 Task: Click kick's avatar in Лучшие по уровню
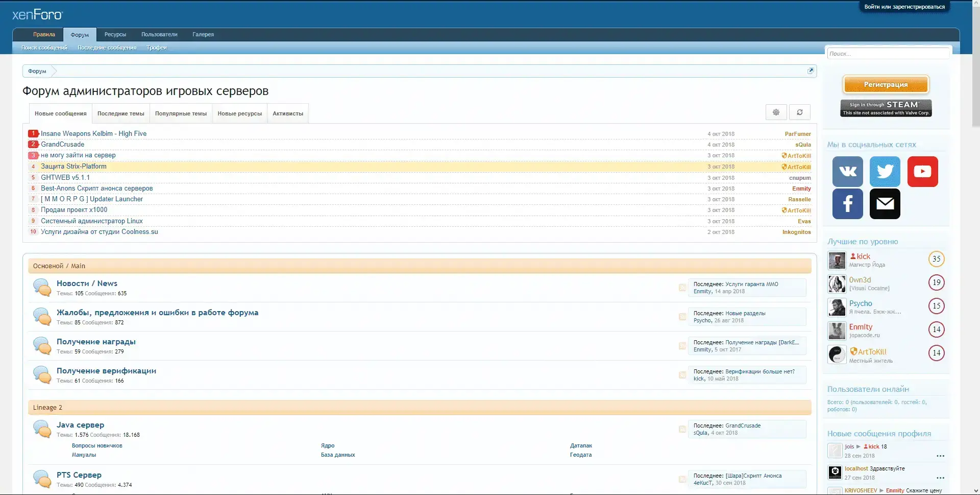(837, 261)
